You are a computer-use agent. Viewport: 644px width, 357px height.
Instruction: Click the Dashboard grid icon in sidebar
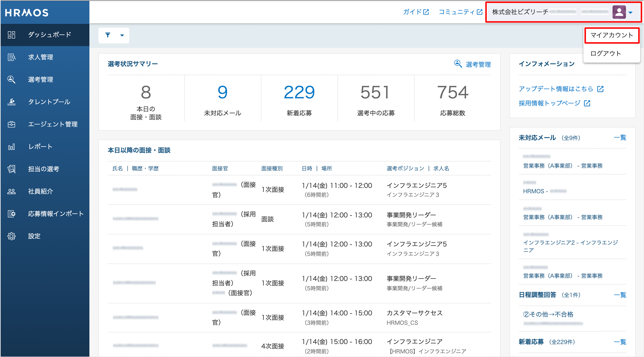click(x=12, y=35)
